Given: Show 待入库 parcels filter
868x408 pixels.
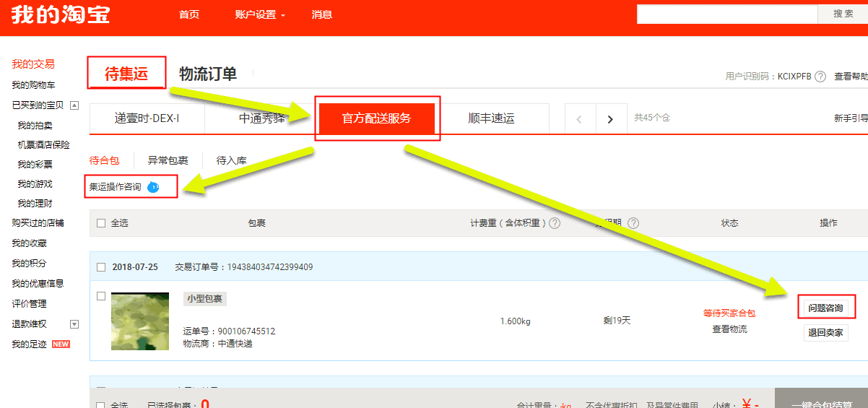Looking at the screenshot, I should click(232, 160).
